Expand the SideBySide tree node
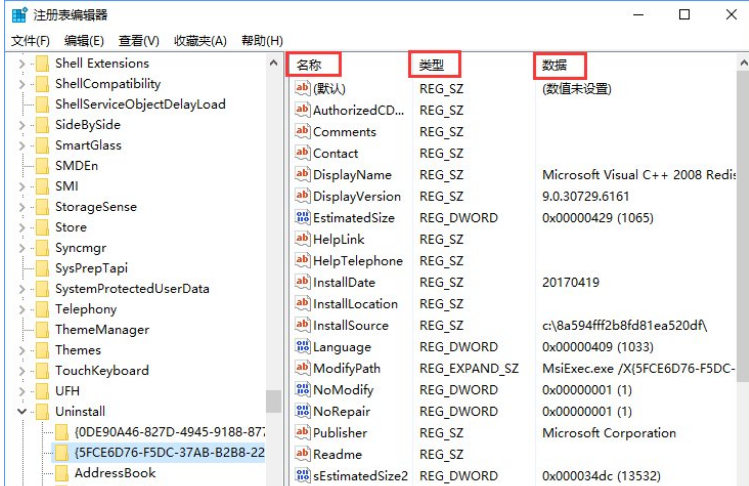Screen dimensions: 749x486 click(21, 125)
